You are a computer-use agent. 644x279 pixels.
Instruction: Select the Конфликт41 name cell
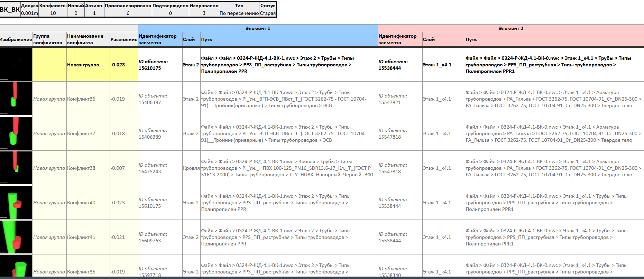coord(88,237)
